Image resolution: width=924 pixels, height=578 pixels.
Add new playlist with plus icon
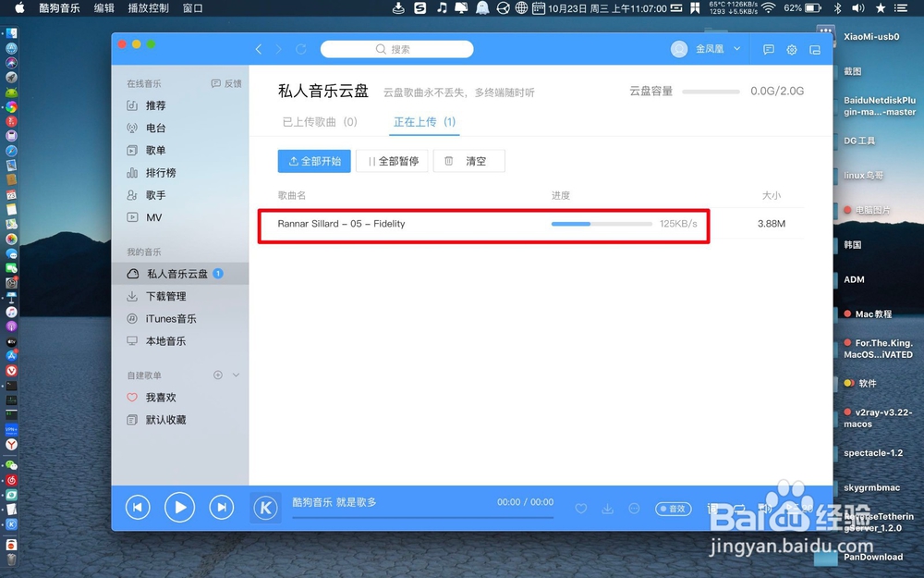click(218, 375)
